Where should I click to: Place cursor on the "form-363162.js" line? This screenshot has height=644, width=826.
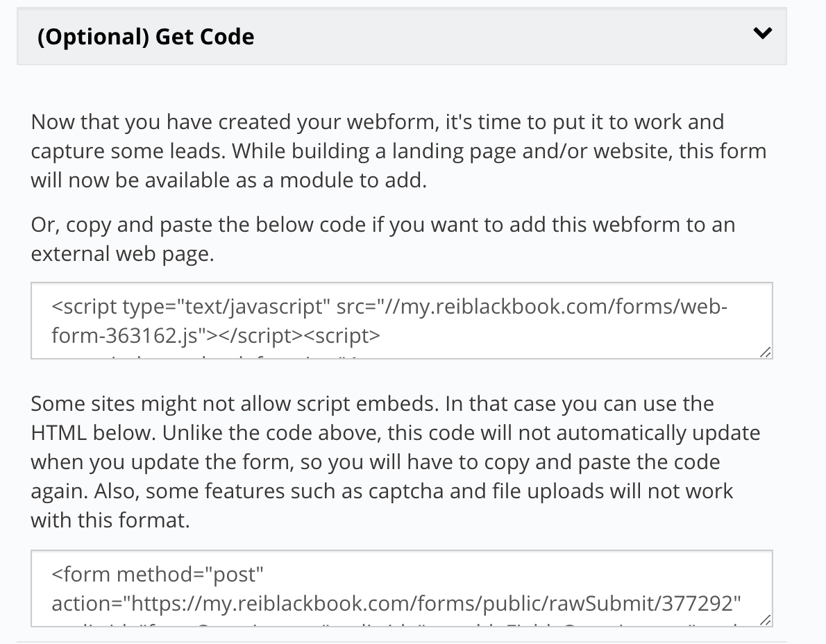215,335
